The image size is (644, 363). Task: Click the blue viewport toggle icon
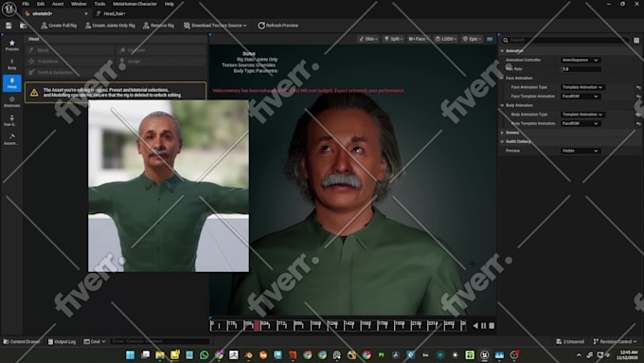tap(490, 39)
